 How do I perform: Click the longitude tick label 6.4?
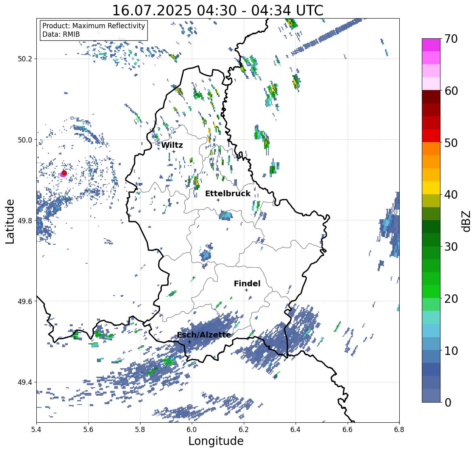tap(296, 430)
